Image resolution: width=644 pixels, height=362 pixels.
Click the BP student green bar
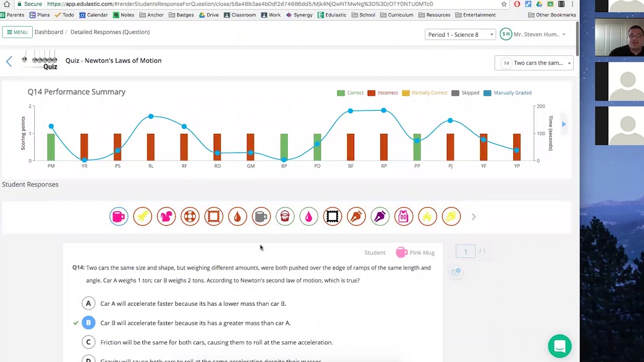[x=284, y=147]
